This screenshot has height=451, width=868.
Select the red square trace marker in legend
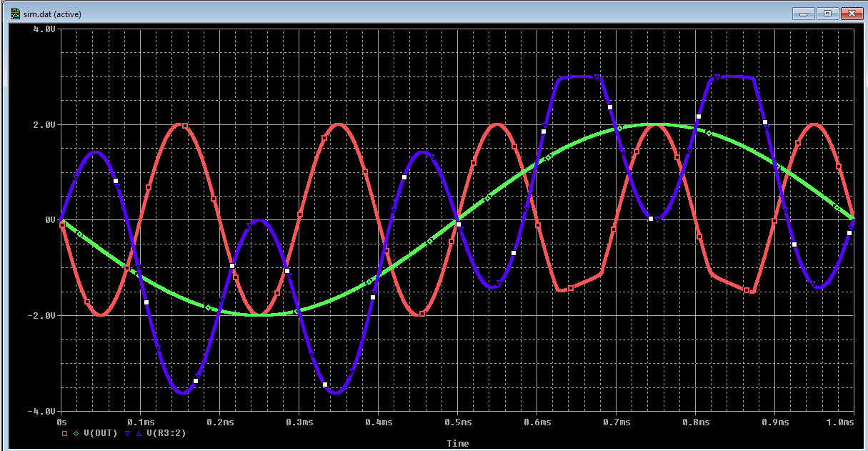coord(64,433)
